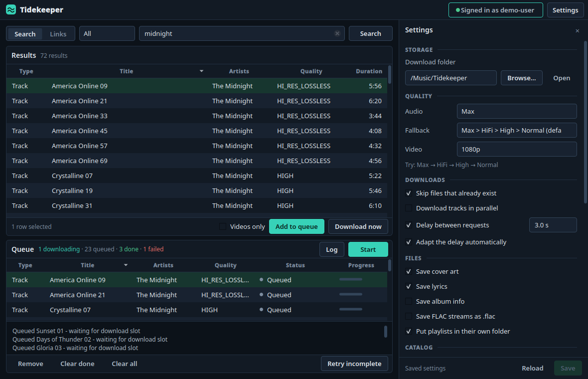This screenshot has height=379, width=588.
Task: Click Clear done
Action: pos(77,364)
